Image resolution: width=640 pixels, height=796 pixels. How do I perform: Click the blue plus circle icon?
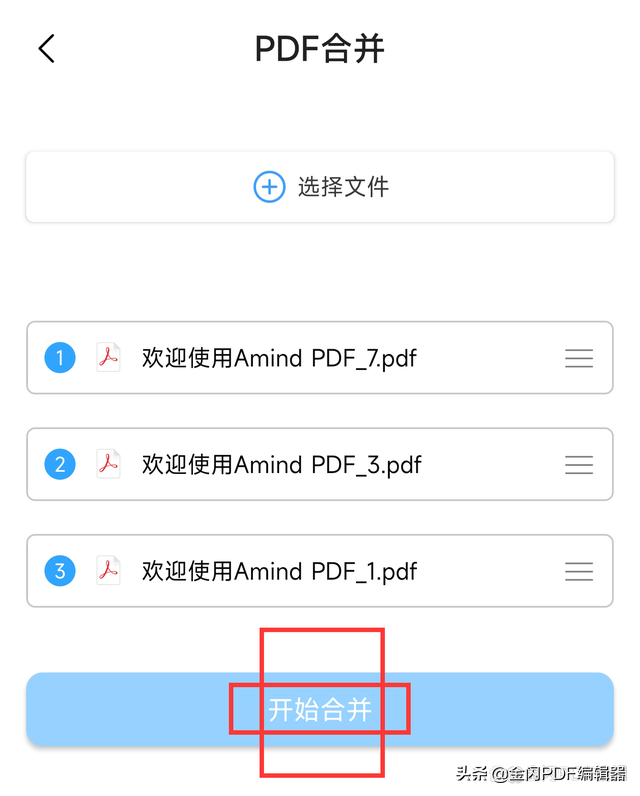point(269,187)
